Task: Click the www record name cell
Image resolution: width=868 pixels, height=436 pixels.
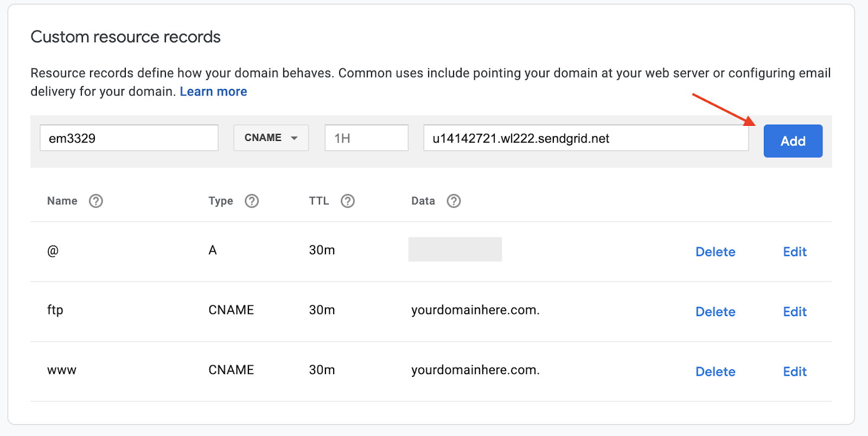Action: (x=62, y=370)
